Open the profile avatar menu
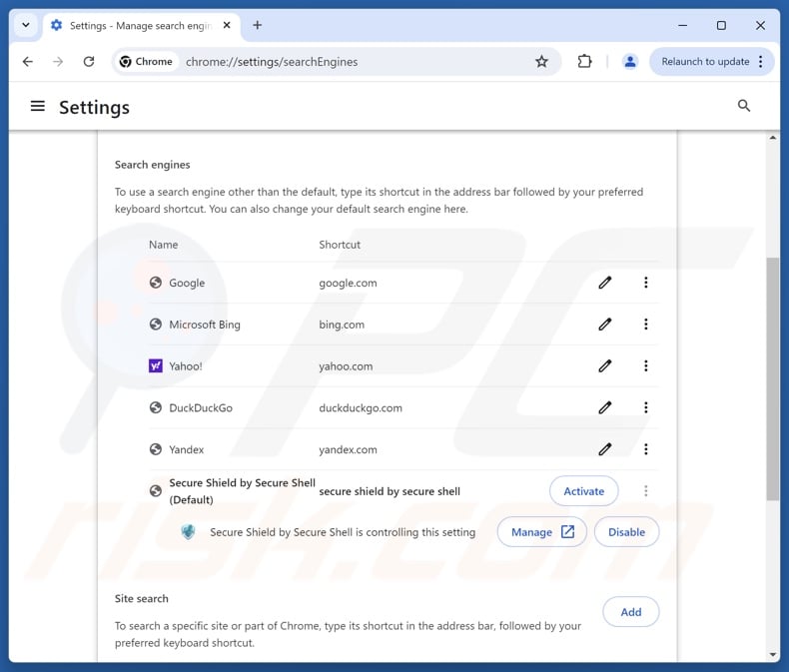The height and width of the screenshot is (672, 789). tap(629, 61)
